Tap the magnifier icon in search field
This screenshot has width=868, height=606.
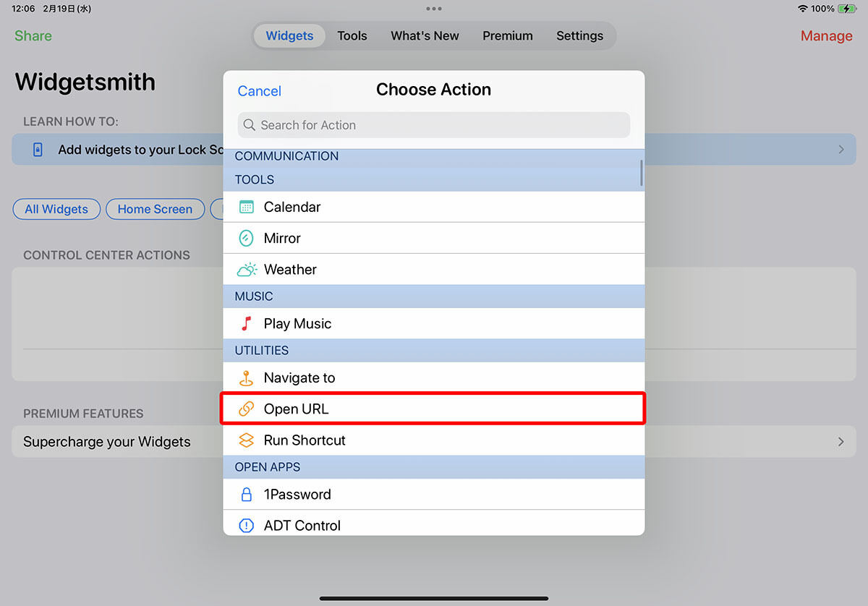249,125
